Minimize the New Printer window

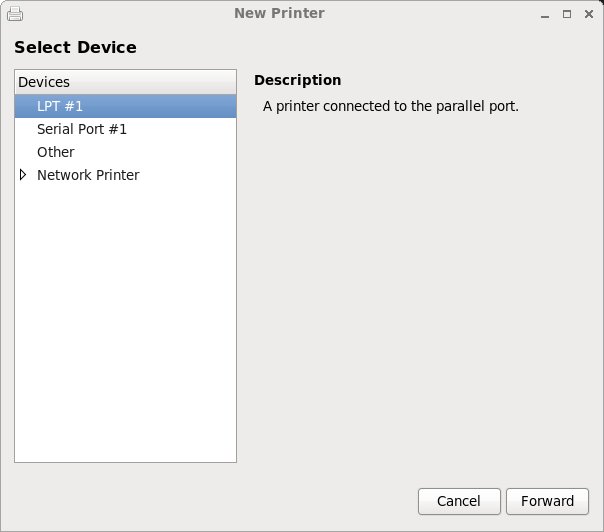546,14
